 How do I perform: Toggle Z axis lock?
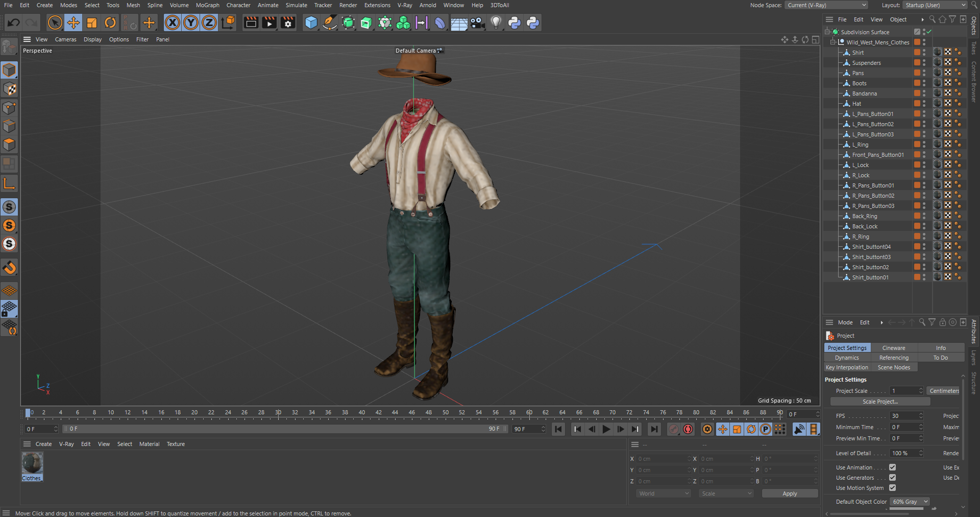pos(209,22)
